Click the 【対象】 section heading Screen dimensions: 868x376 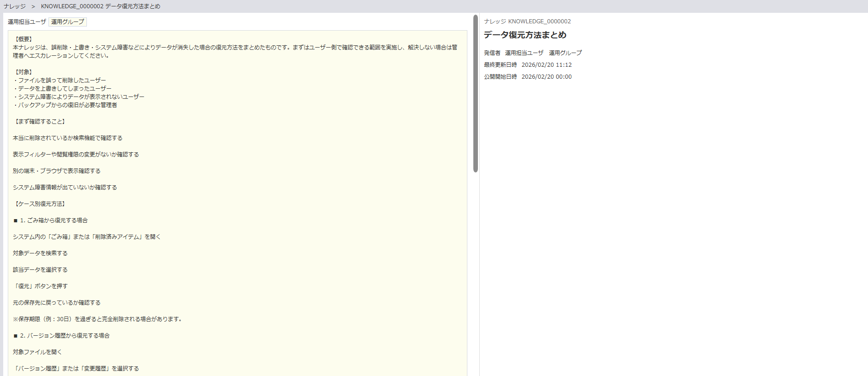point(23,72)
